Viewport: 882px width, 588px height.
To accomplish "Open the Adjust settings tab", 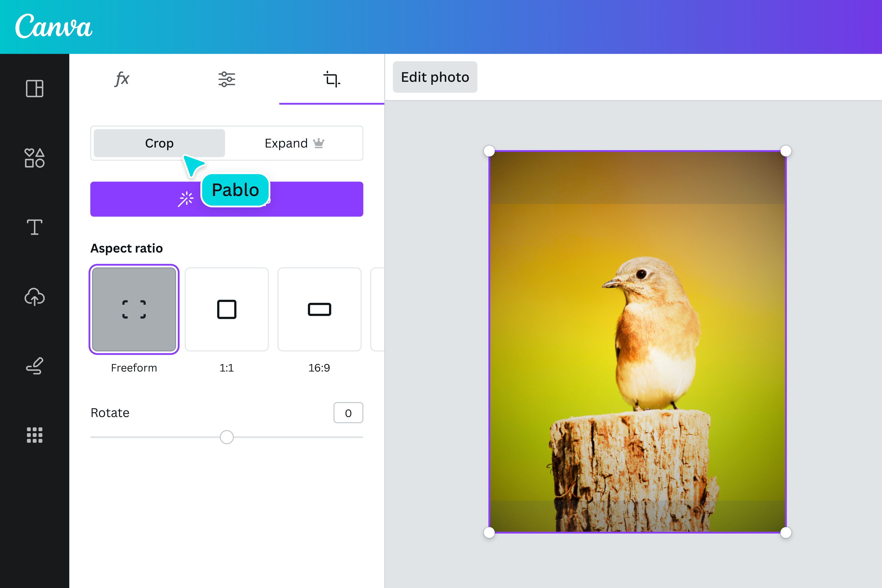I will 226,78.
